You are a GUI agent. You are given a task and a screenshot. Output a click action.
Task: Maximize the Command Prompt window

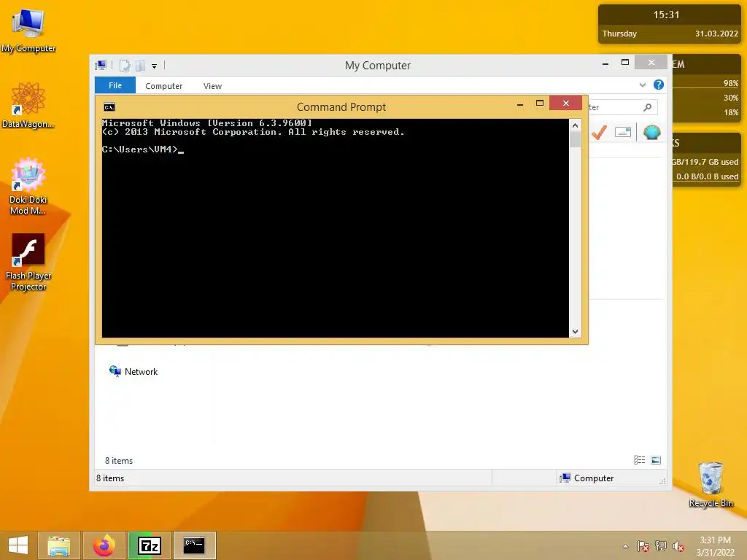coord(540,104)
